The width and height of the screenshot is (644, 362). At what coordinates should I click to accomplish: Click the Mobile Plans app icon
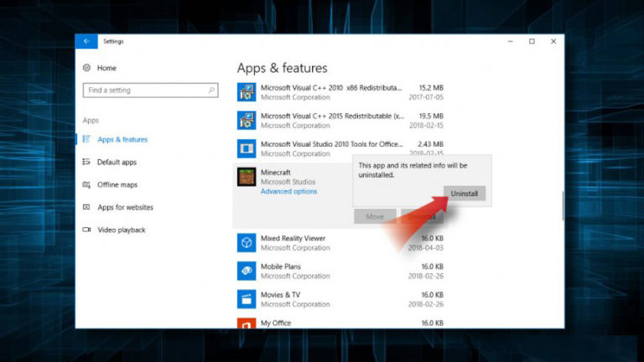click(x=247, y=271)
